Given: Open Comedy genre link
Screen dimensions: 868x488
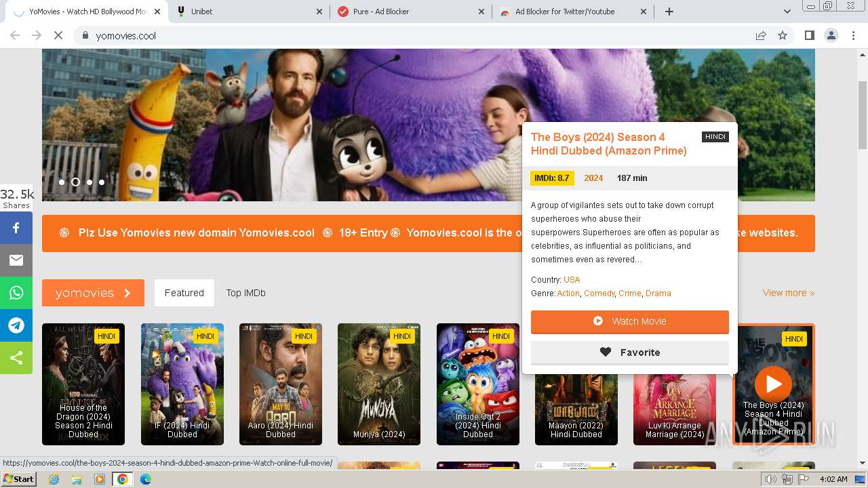Looking at the screenshot, I should (x=599, y=293).
